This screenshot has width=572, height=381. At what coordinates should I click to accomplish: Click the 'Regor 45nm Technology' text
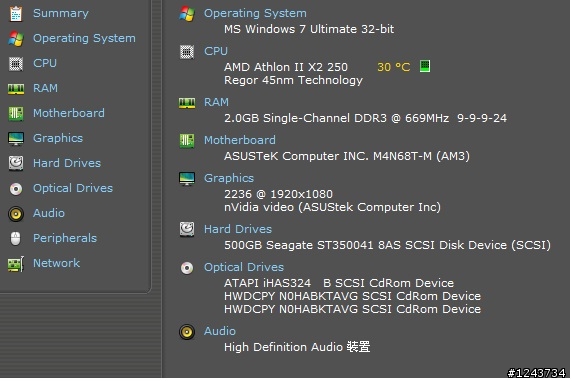coord(293,81)
